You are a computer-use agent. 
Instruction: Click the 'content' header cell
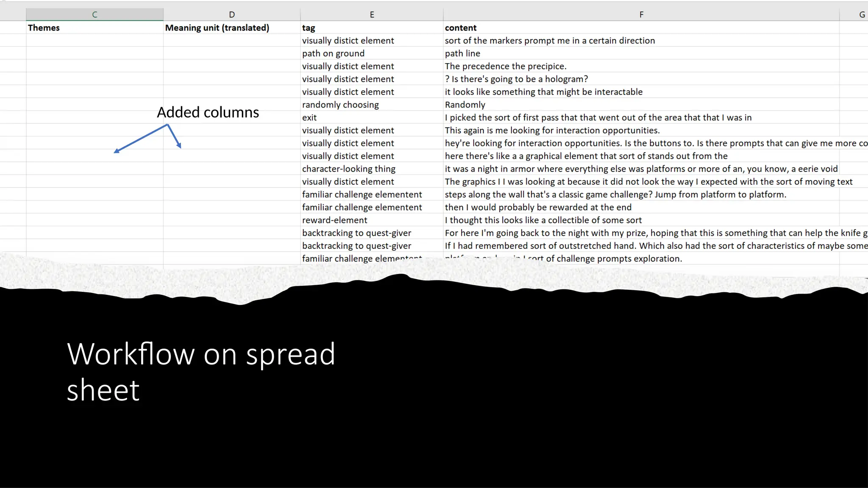(641, 28)
